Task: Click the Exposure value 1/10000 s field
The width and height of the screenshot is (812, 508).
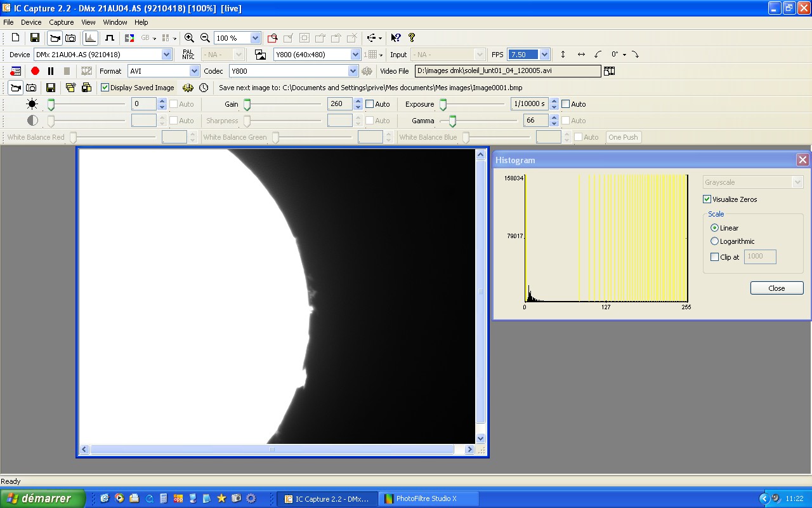Action: point(530,104)
